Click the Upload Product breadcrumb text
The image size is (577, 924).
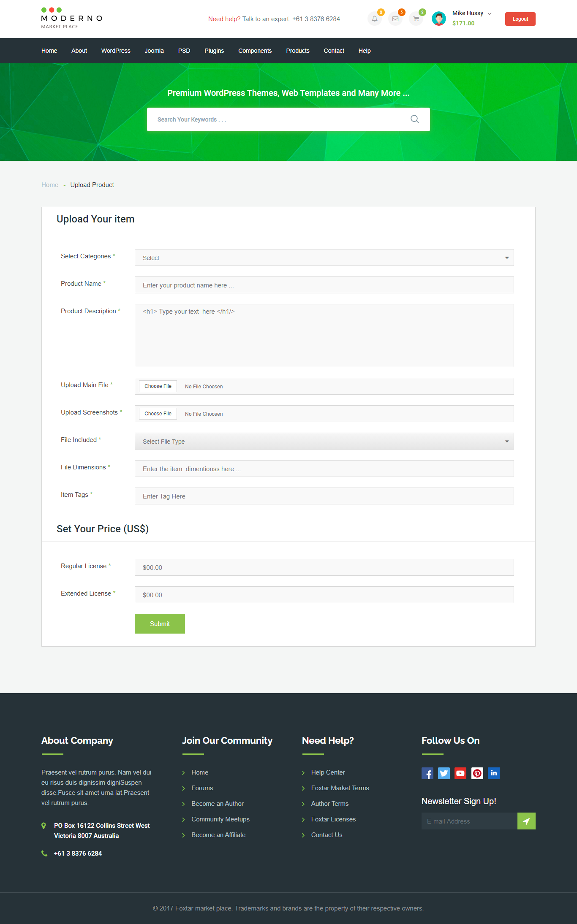92,185
